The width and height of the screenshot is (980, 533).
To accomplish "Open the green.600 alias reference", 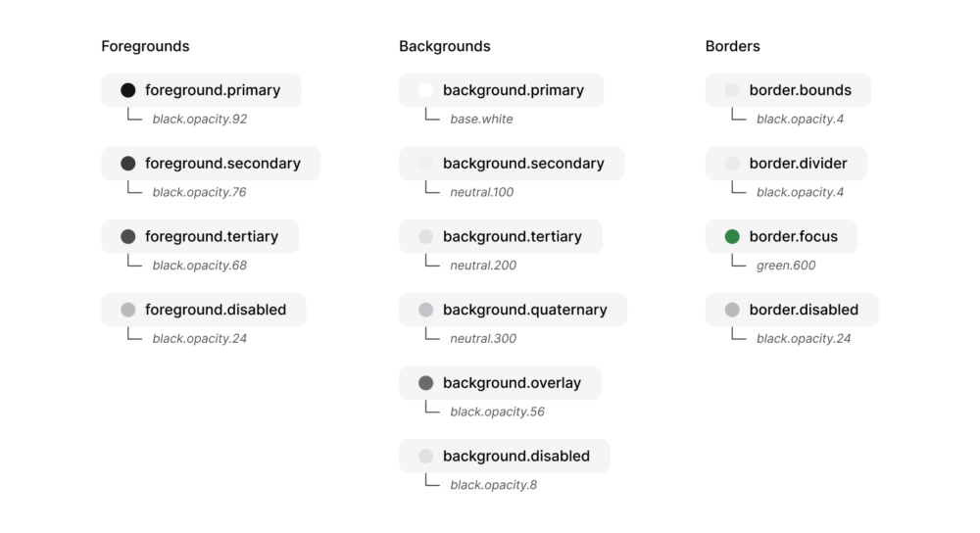I will click(786, 265).
